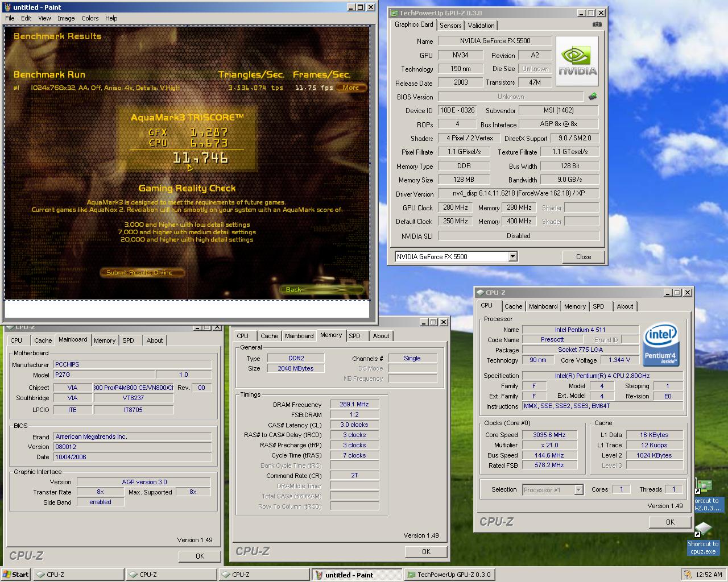Image resolution: width=728 pixels, height=582 pixels.
Task: Click the Channels # Single value in CPU-Z
Action: pyautogui.click(x=412, y=359)
